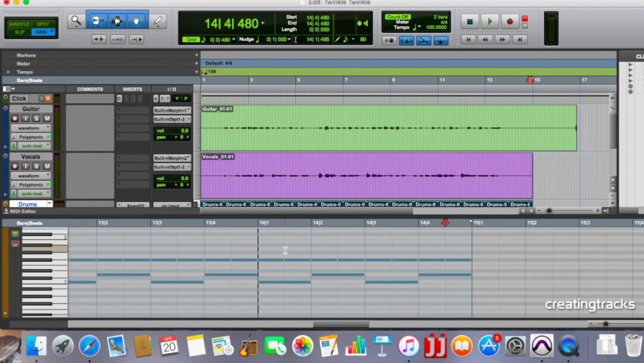644x363 pixels.
Task: Click Guitar track volume value field
Action: click(x=172, y=131)
